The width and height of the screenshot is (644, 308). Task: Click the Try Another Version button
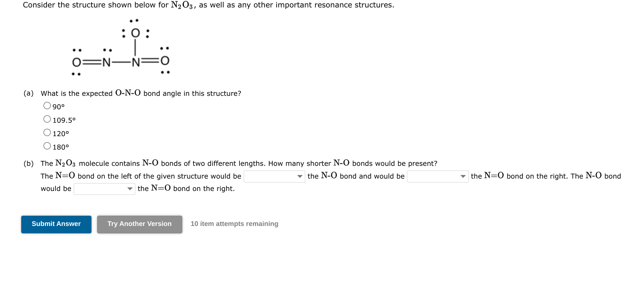pos(139,224)
